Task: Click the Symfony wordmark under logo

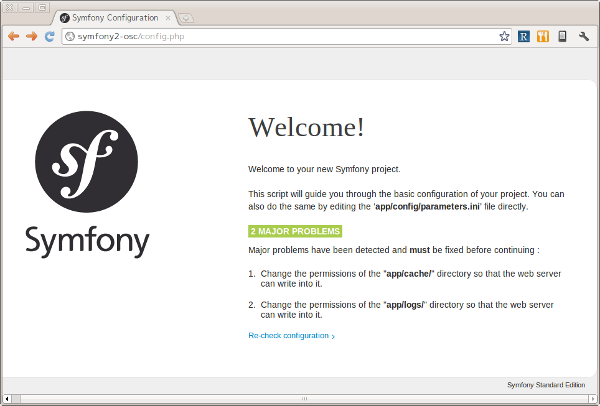Action: click(87, 241)
